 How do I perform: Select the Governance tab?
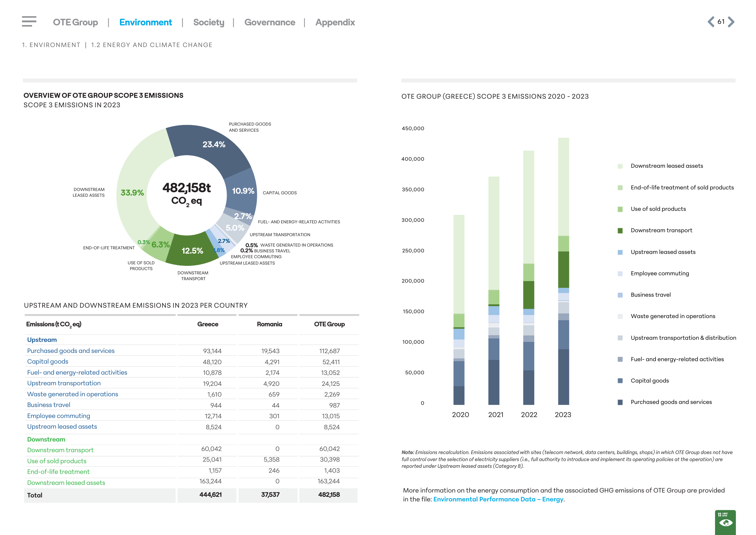point(270,22)
